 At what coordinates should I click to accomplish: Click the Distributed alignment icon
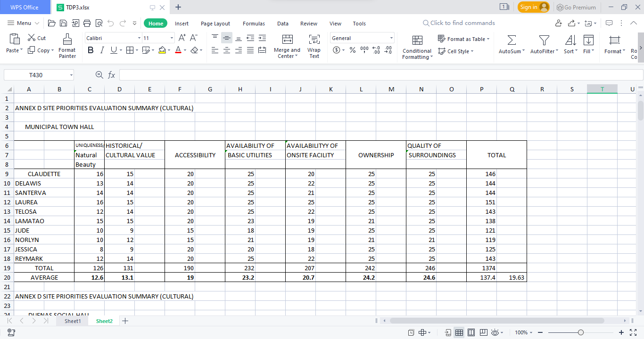coord(262,50)
